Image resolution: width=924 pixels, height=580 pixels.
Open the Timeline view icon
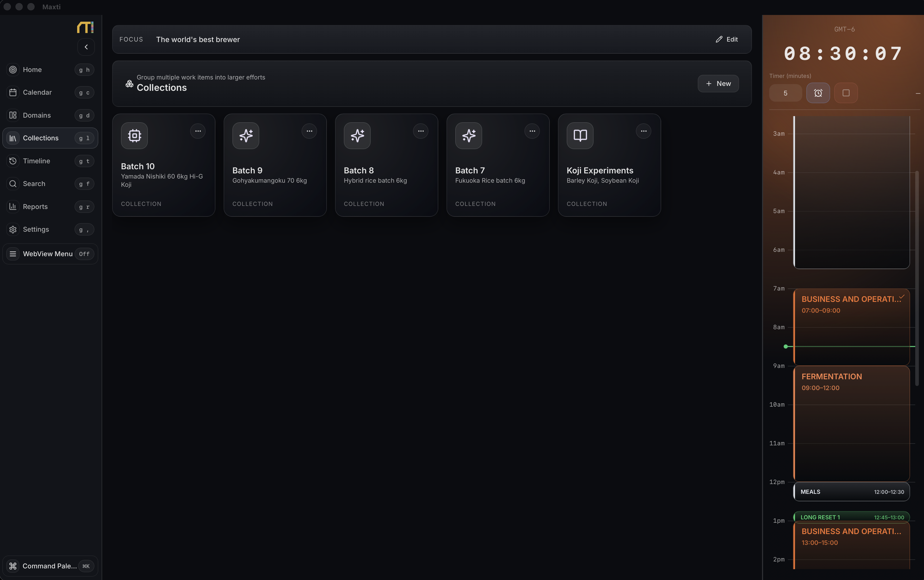click(x=13, y=161)
